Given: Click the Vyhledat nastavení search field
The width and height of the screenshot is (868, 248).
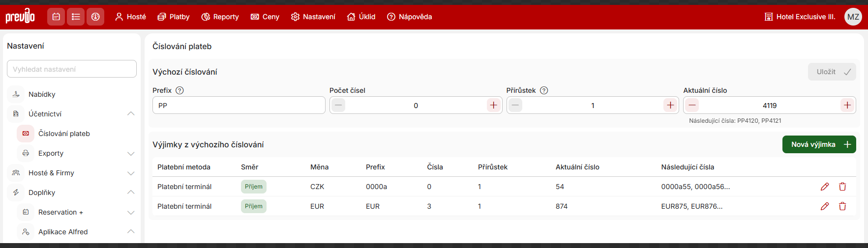Looking at the screenshot, I should pos(72,69).
